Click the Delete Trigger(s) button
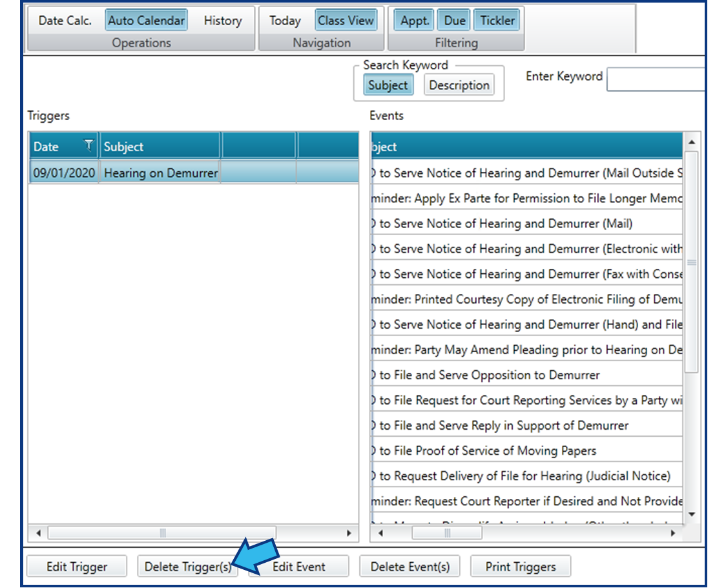 187,567
